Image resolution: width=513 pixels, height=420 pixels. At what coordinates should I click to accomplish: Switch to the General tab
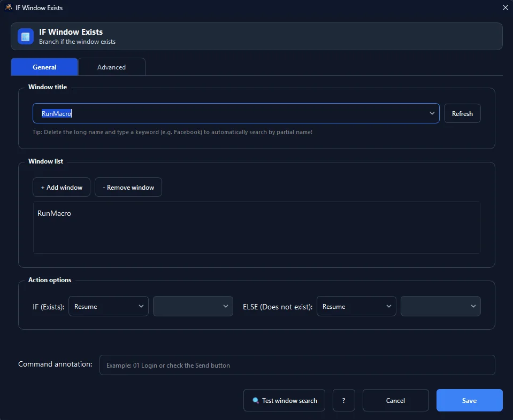click(x=44, y=67)
